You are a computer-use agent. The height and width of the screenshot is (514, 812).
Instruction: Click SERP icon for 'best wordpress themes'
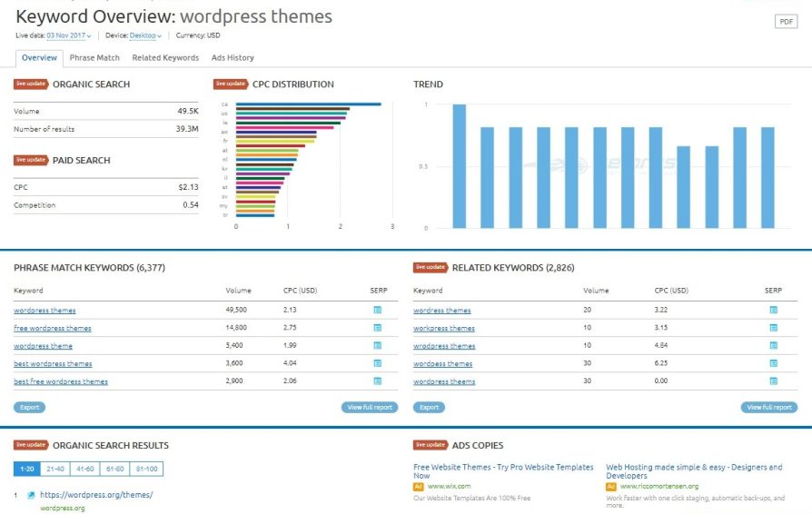377,363
